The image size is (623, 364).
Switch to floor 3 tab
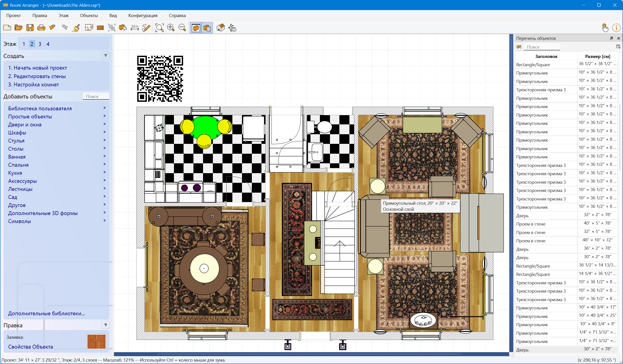[x=40, y=44]
